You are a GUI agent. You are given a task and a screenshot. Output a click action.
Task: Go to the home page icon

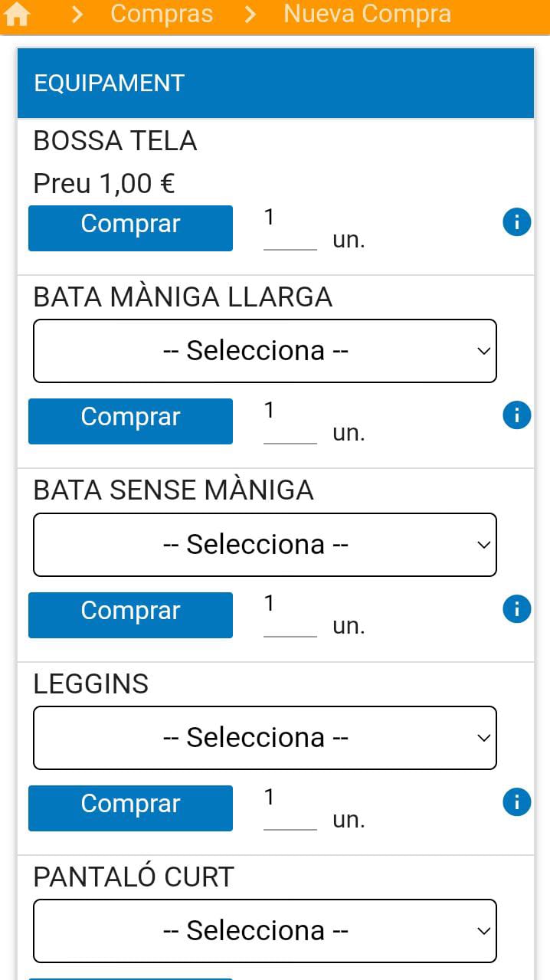(17, 14)
